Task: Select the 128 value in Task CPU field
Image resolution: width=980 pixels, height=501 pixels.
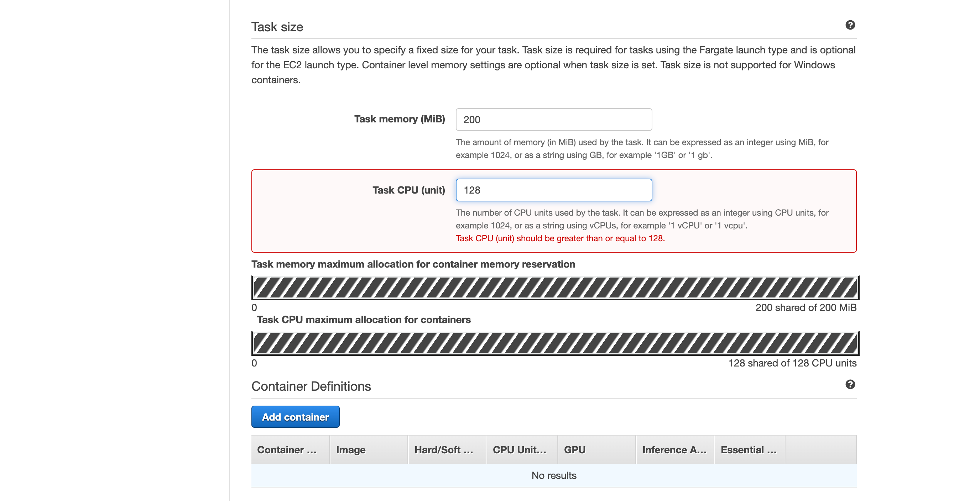Action: tap(473, 190)
